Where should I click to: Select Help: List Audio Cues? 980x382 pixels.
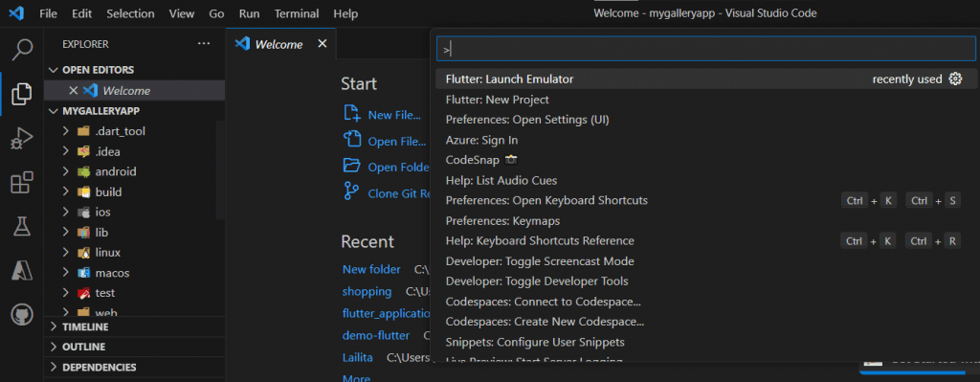tap(705, 180)
